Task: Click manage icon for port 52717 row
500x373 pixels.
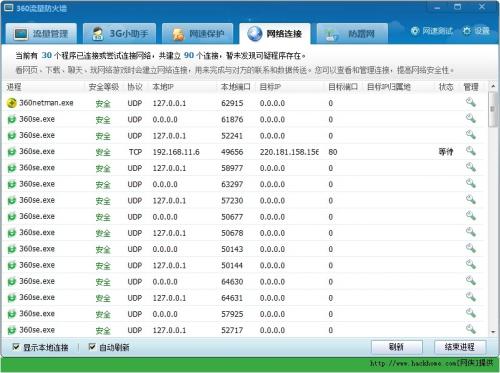Action: pos(471,329)
